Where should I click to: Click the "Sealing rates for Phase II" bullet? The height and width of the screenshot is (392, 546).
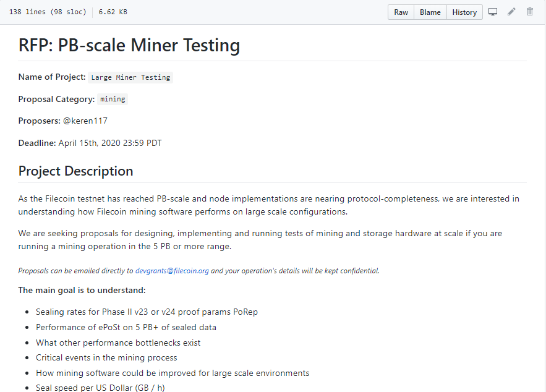pos(147,312)
